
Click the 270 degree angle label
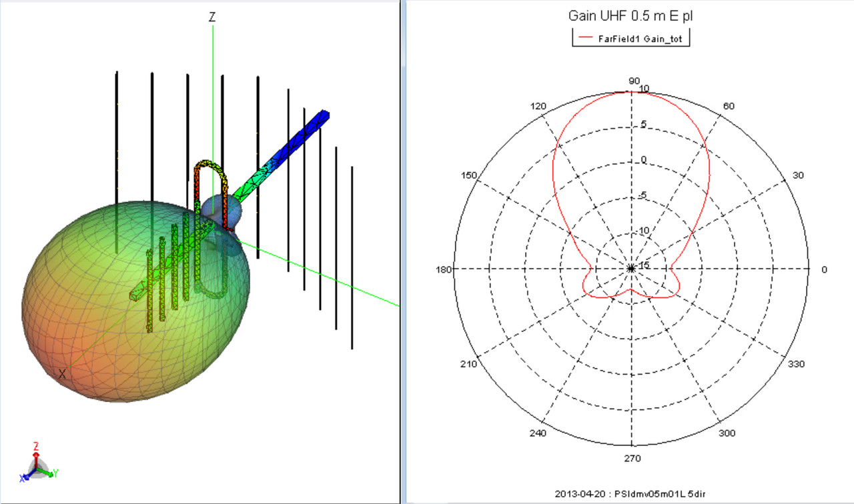(632, 458)
